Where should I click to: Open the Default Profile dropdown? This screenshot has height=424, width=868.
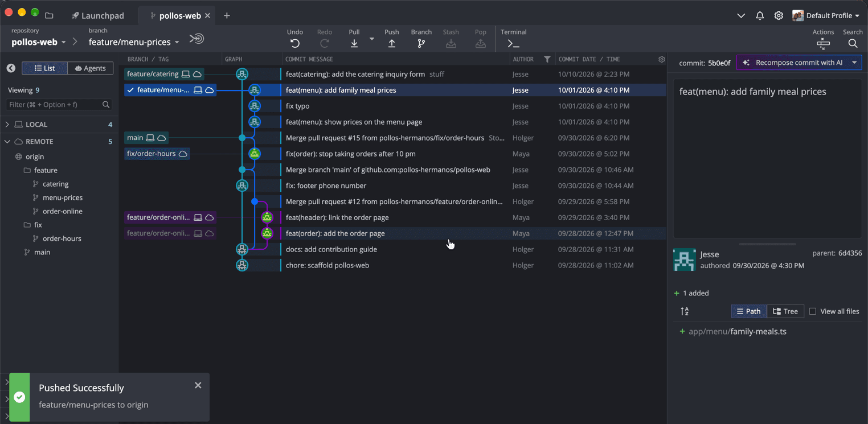(x=826, y=15)
